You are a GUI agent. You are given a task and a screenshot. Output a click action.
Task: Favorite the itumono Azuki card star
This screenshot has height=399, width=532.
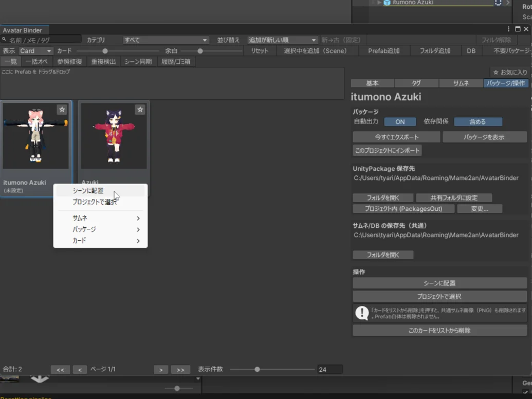[x=62, y=110]
